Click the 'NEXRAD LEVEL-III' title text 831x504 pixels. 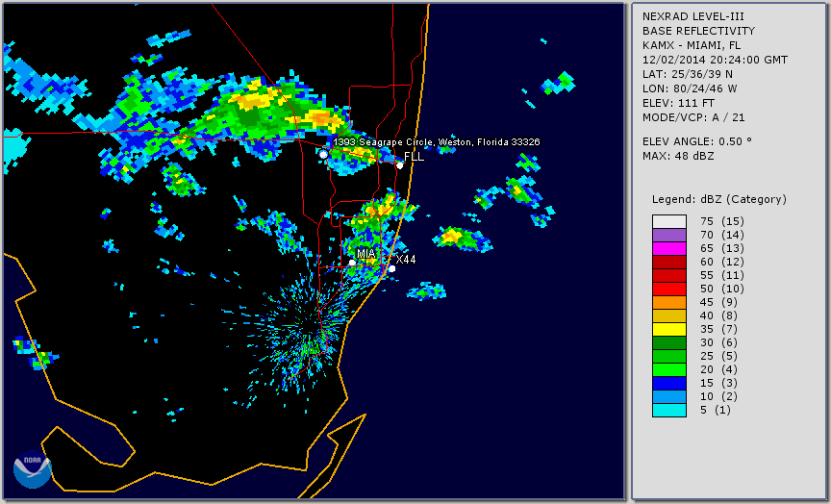694,16
